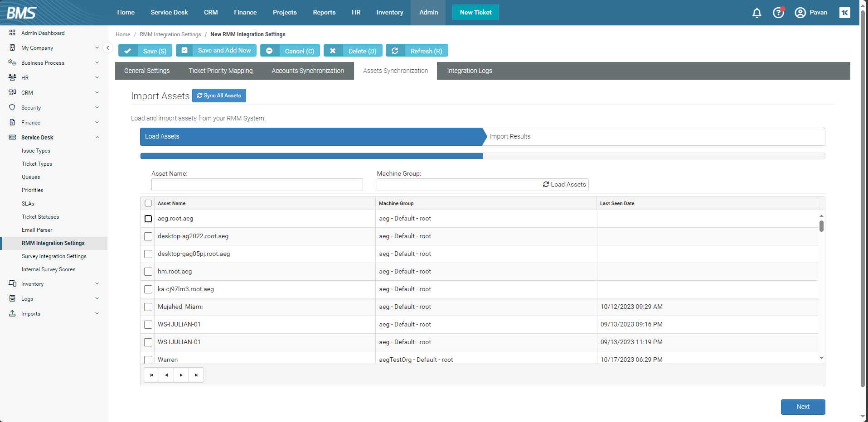
Task: Click the Sync All Assets button
Action: (x=219, y=96)
